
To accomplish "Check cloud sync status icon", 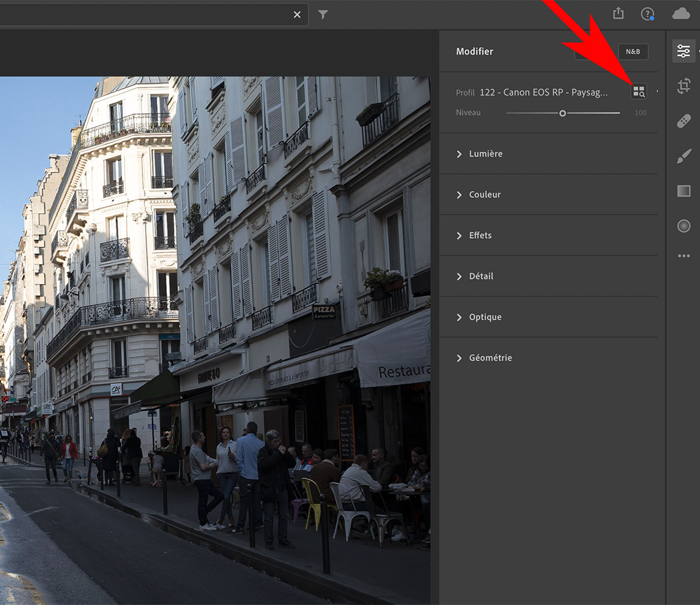I will [681, 14].
